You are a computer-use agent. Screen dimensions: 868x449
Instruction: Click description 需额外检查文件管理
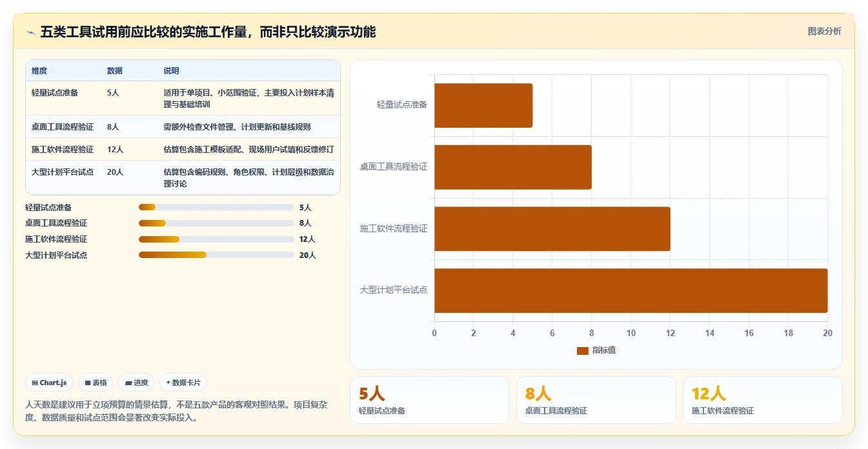coord(237,126)
